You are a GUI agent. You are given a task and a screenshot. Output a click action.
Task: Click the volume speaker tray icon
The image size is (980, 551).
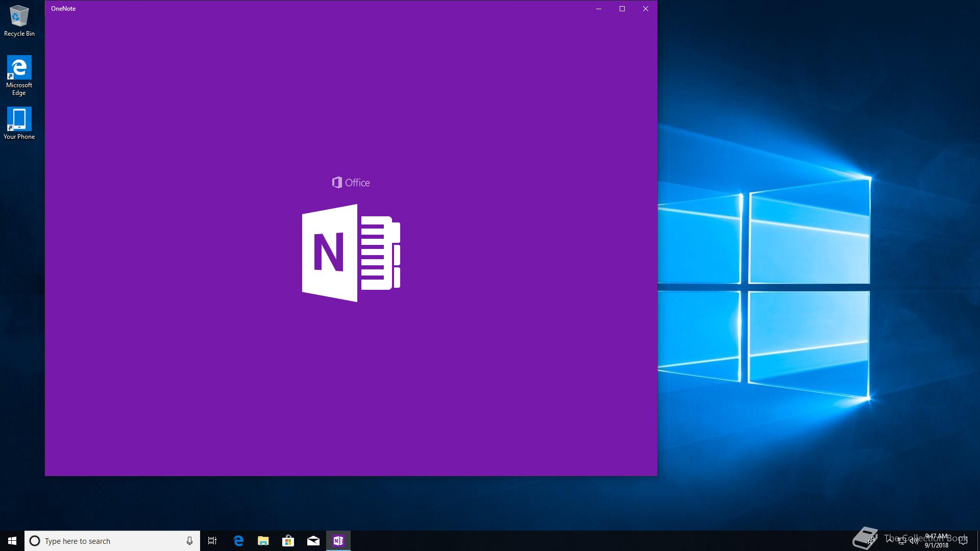(x=914, y=541)
